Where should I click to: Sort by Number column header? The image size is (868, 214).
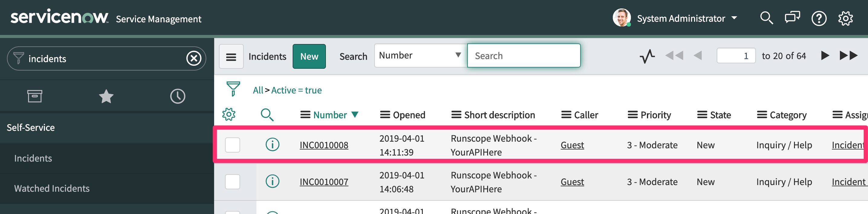330,115
